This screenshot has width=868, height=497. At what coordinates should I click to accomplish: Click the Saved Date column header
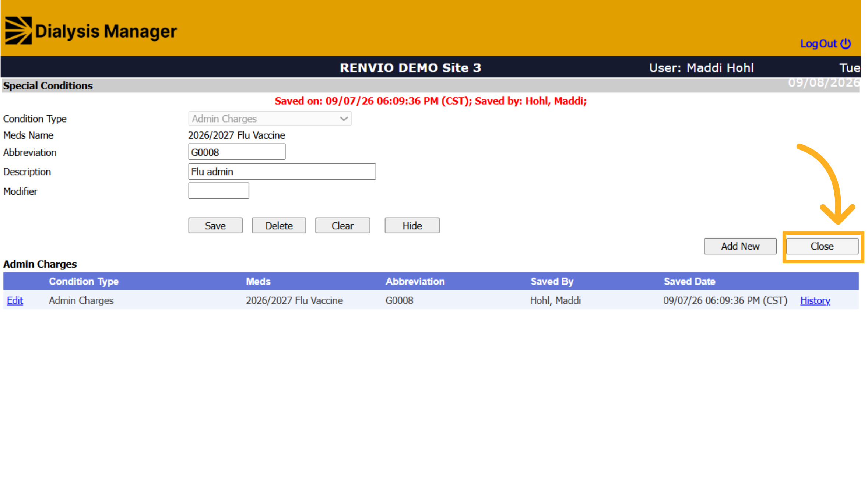(x=689, y=281)
